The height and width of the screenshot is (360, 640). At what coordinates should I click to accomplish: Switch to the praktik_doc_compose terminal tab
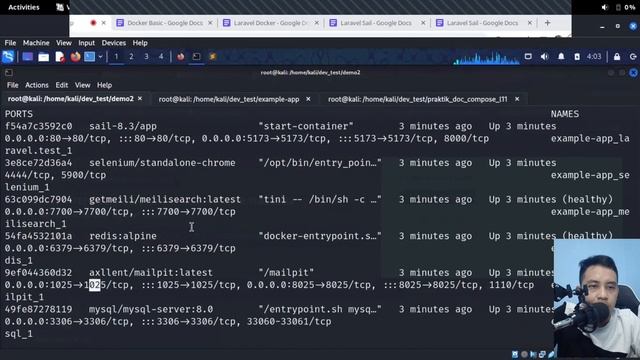(418, 99)
